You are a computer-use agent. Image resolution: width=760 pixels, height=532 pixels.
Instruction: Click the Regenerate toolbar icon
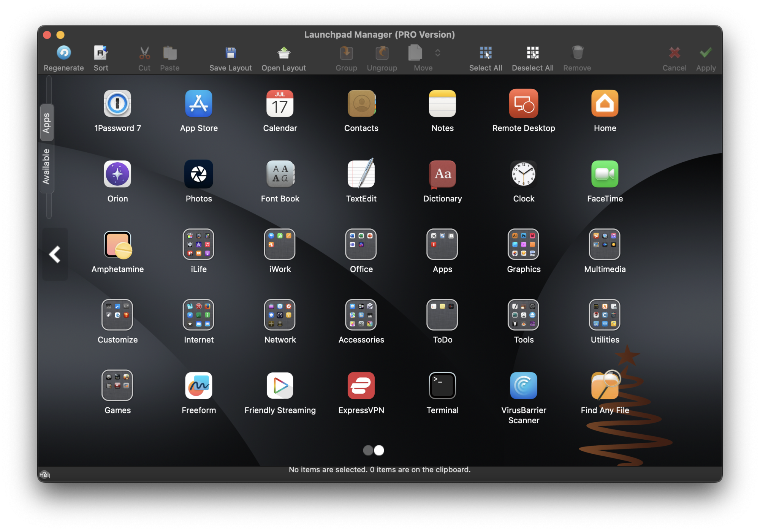click(x=63, y=53)
